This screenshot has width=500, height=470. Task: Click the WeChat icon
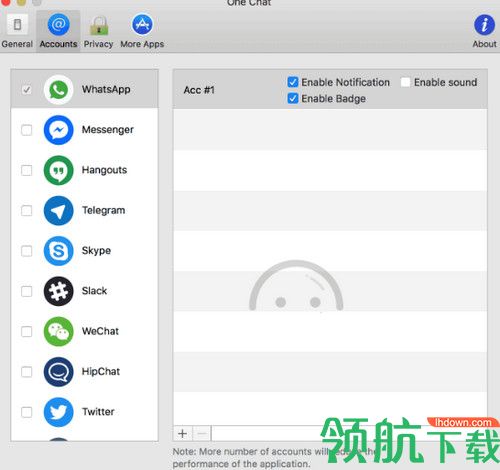(59, 332)
